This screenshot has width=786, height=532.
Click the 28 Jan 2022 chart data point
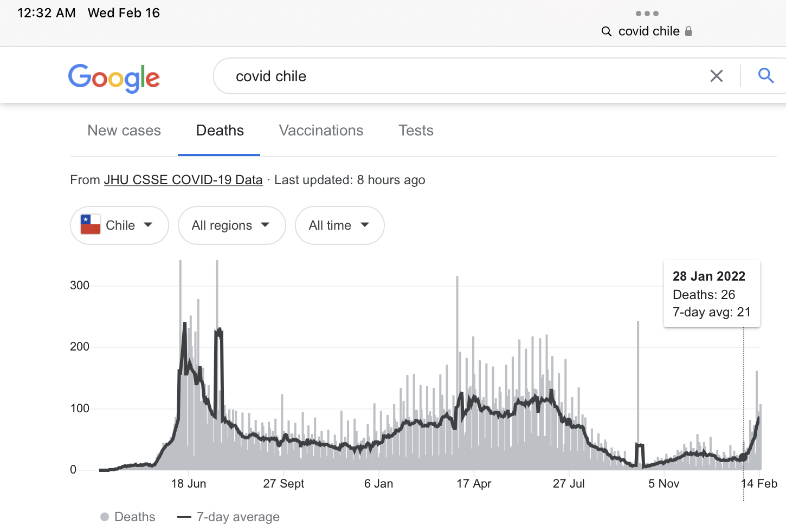tap(743, 458)
